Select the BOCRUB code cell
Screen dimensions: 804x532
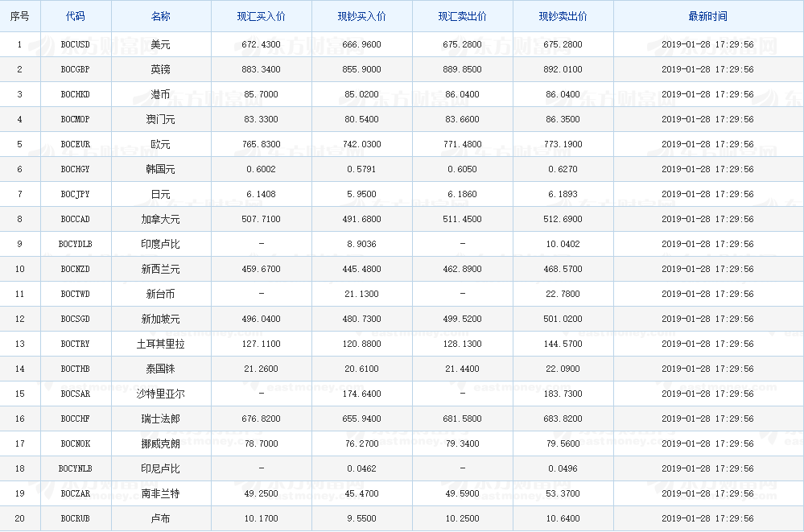(76, 518)
